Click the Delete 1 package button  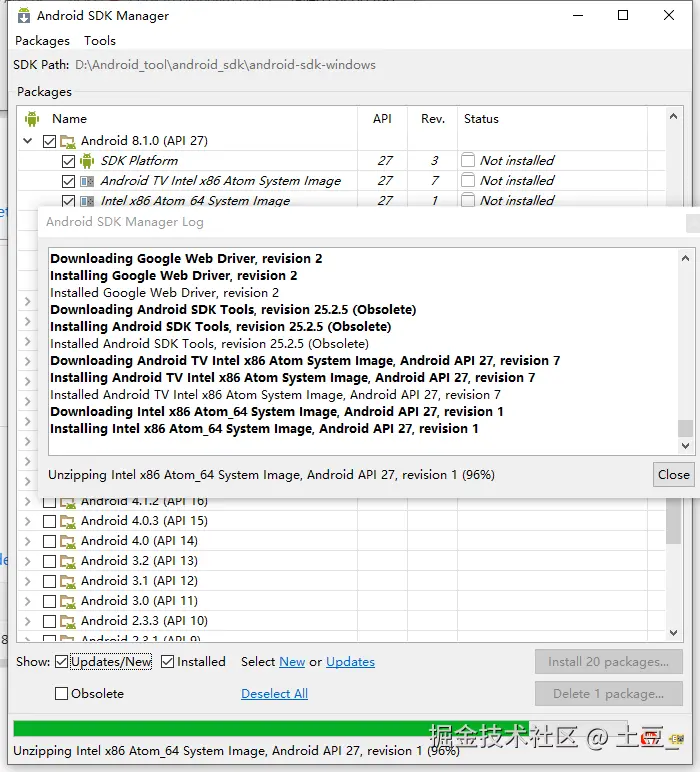[x=609, y=694]
